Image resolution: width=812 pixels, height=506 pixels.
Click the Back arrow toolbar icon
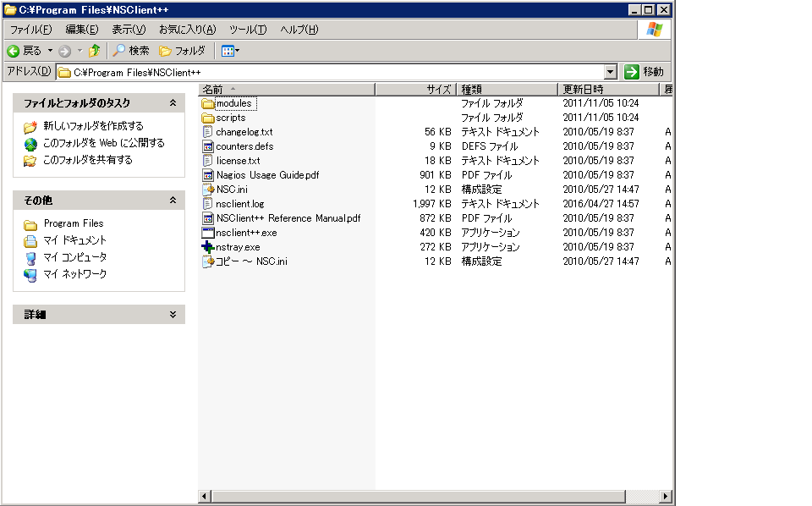coord(14,51)
